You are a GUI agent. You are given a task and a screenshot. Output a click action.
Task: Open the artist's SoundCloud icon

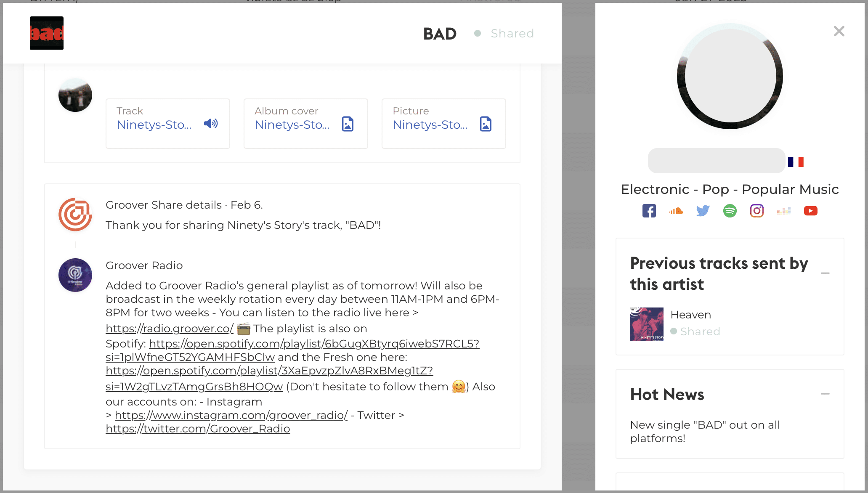coord(676,211)
